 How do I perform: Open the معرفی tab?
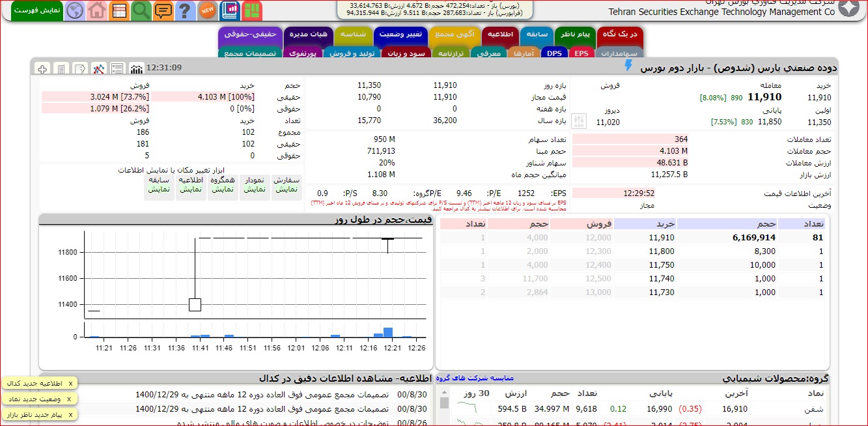488,53
